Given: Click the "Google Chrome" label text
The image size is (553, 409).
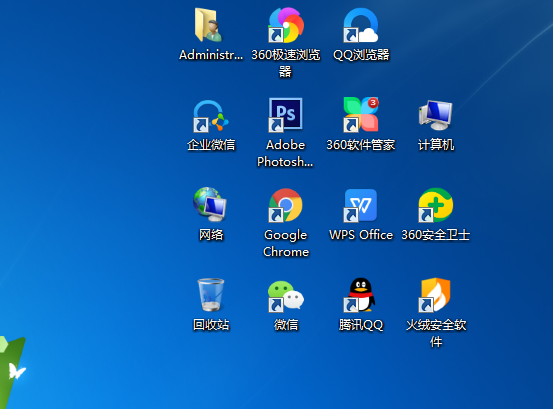Looking at the screenshot, I should pos(286,243).
